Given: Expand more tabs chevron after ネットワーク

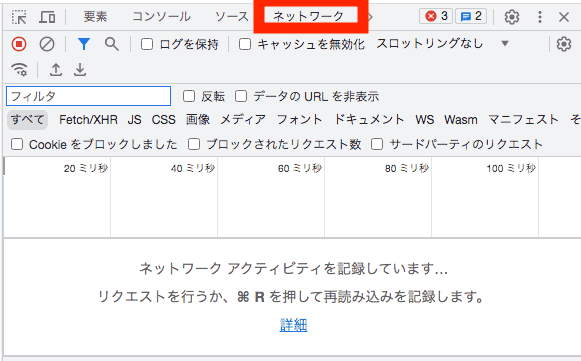Looking at the screenshot, I should pos(371,17).
